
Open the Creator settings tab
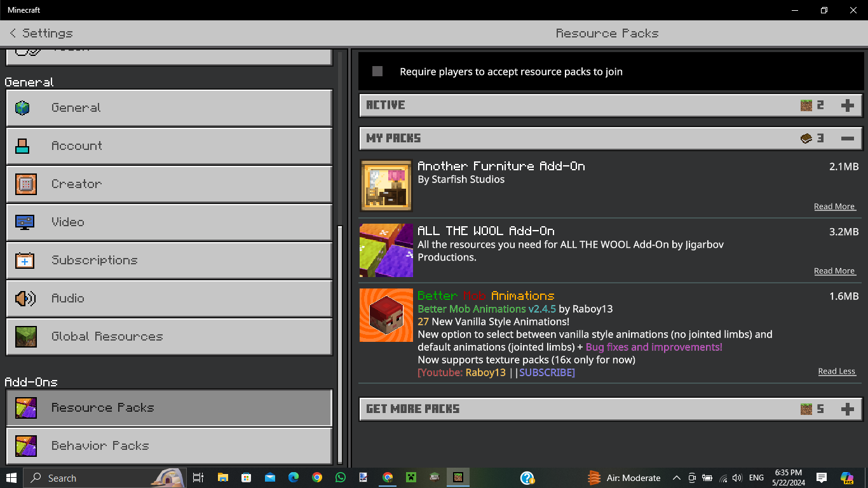169,184
